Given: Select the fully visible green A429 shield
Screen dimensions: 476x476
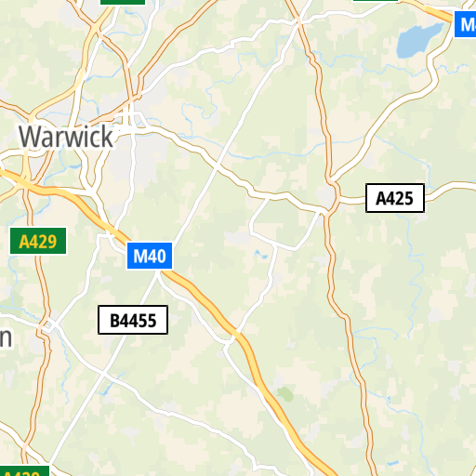Looking at the screenshot, I should 38,241.
